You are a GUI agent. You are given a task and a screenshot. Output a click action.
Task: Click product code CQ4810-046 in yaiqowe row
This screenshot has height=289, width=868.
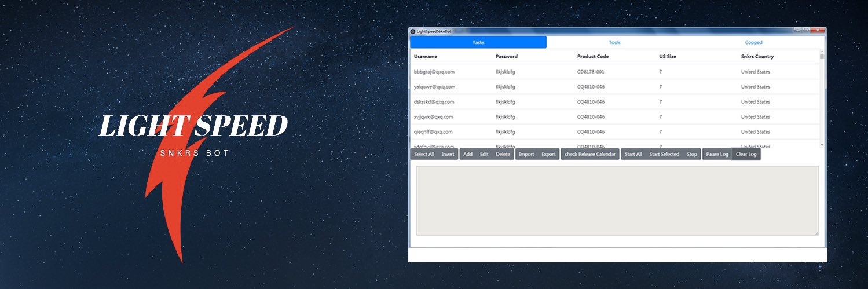point(591,87)
